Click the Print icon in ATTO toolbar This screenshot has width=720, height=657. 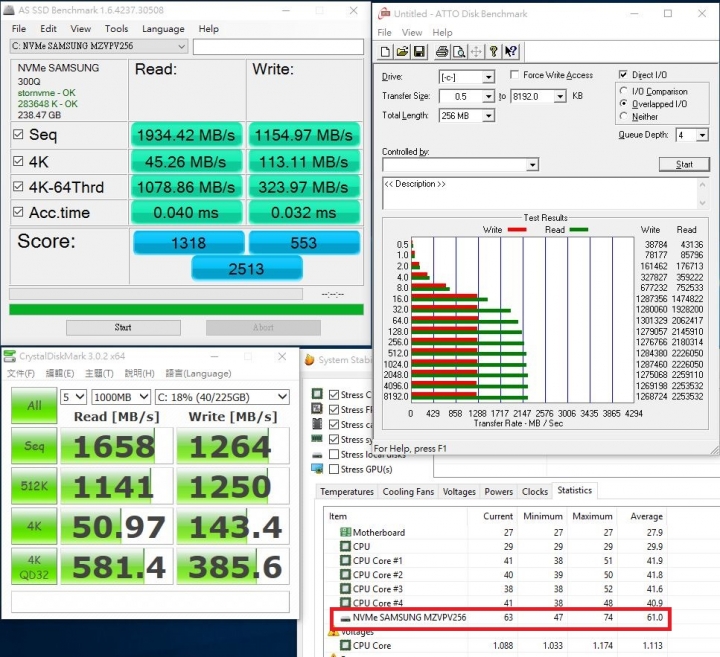coord(443,51)
